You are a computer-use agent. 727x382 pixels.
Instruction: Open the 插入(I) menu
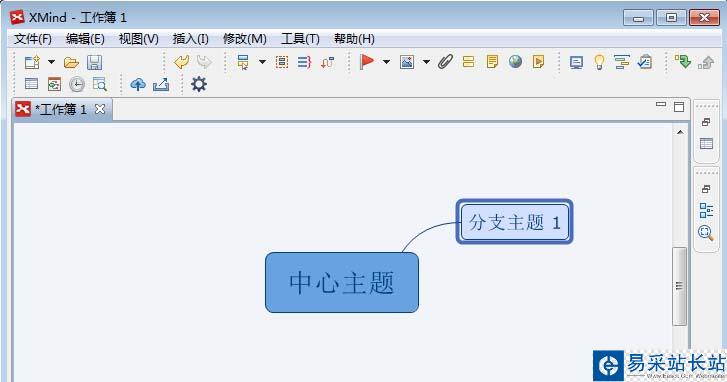(191, 39)
